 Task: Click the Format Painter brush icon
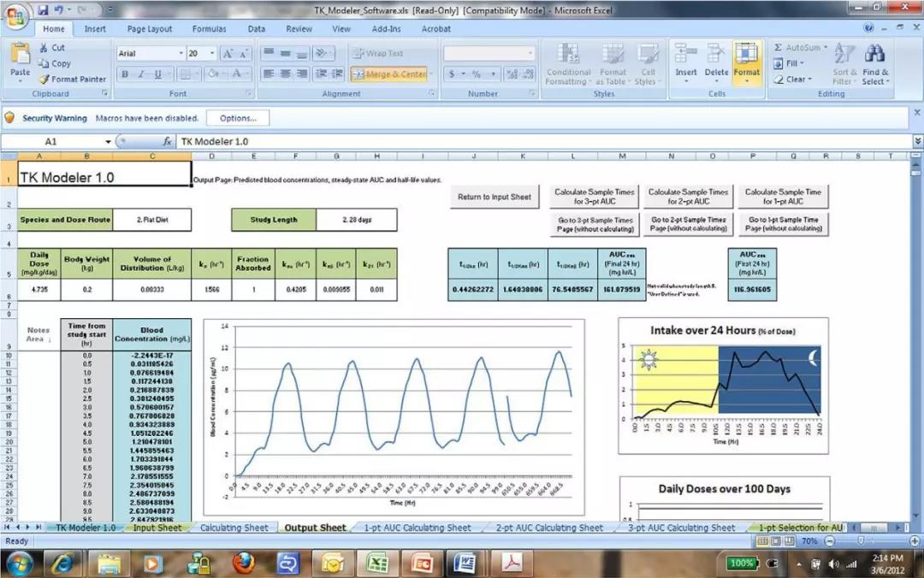click(x=44, y=80)
